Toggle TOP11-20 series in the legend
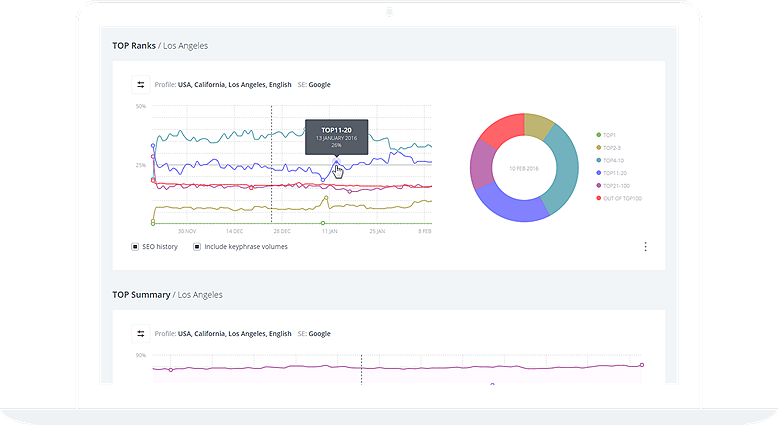The image size is (778, 425). 611,173
